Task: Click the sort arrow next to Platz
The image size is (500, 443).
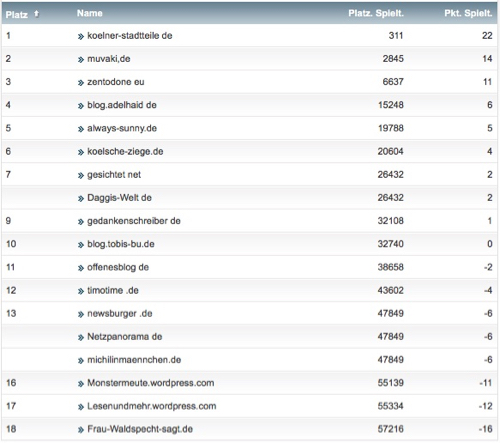Action: 36,14
